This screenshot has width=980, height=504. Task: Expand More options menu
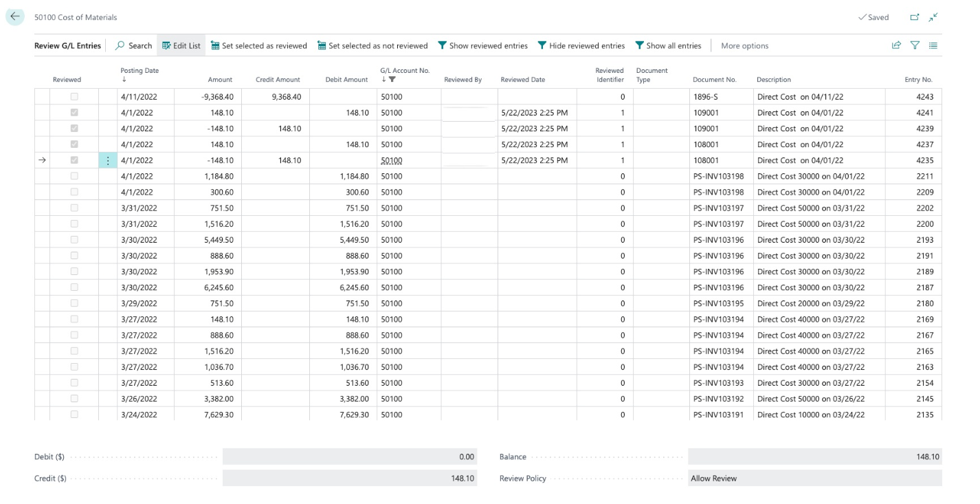[744, 46]
